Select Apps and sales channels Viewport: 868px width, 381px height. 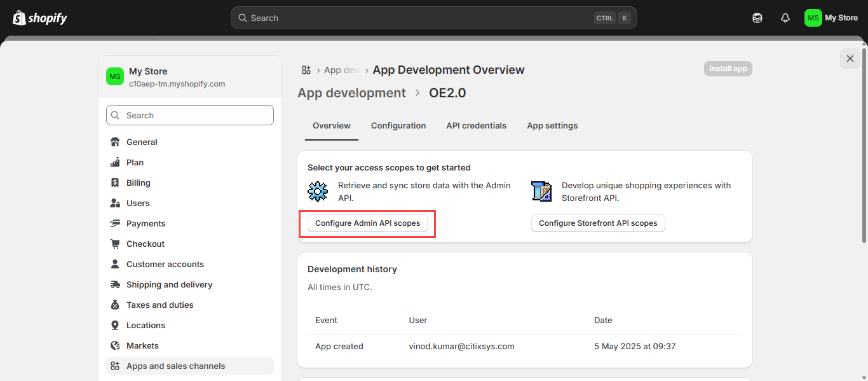[x=175, y=366]
